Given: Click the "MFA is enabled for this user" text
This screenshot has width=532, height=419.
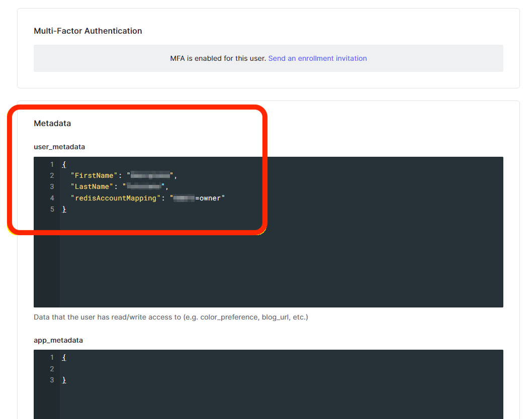Looking at the screenshot, I should [x=218, y=58].
